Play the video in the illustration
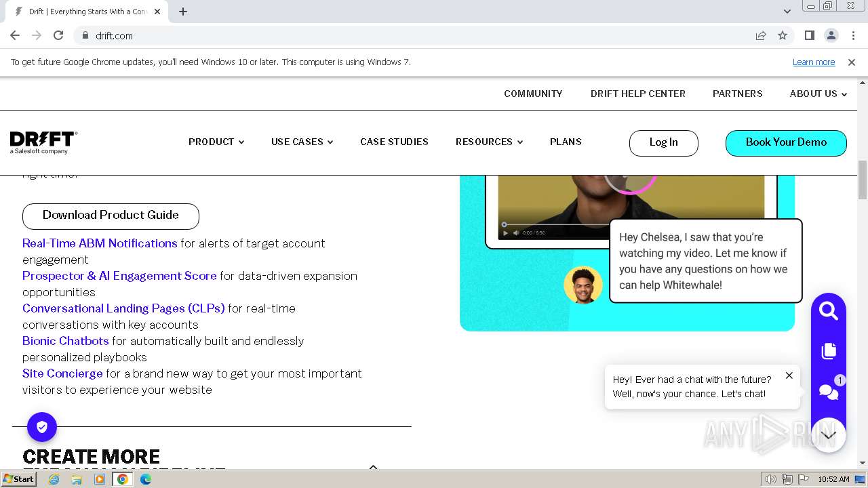 [x=505, y=232]
